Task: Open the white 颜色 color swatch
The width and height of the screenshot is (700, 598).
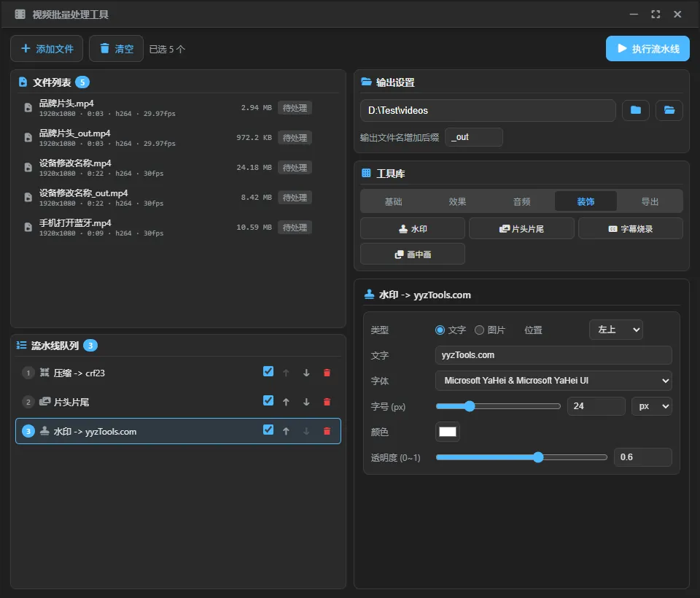Action: coord(448,432)
